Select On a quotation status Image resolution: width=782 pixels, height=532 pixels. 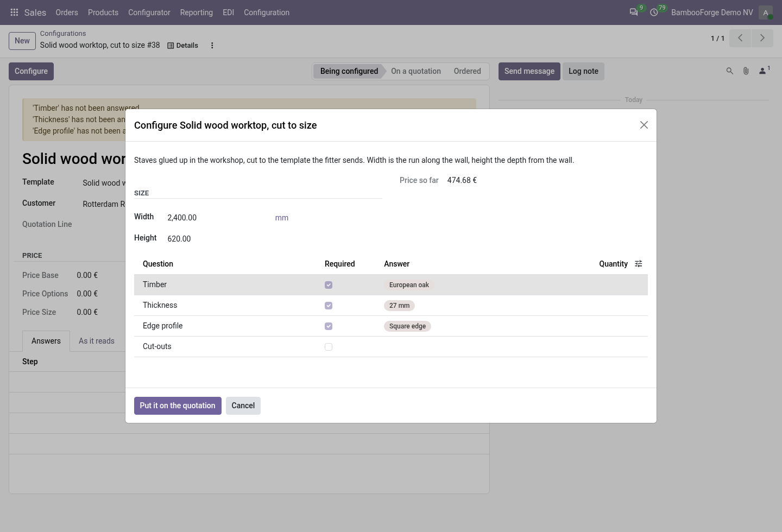click(416, 71)
